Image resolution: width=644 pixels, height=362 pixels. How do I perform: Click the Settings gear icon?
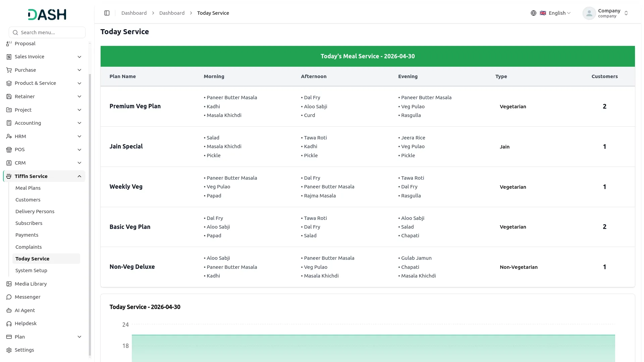(x=9, y=350)
